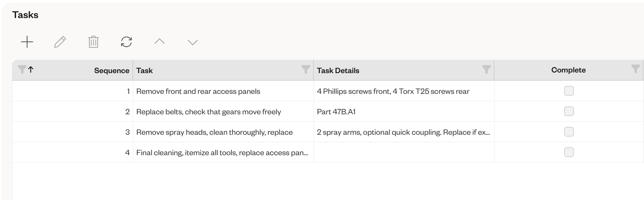Image resolution: width=644 pixels, height=200 pixels.
Task: Move task up with the up chevron
Action: point(160,42)
